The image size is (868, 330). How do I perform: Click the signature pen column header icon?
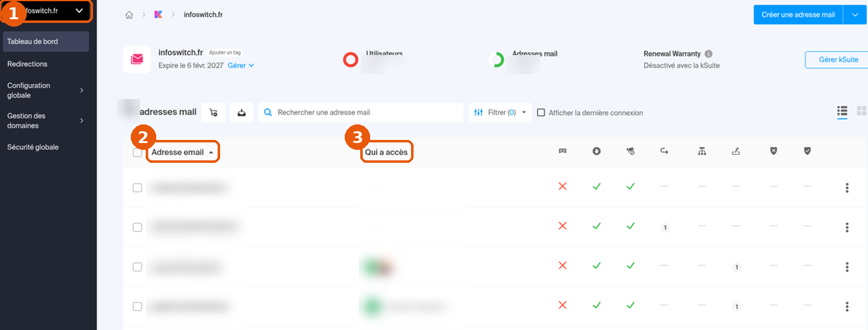click(x=736, y=151)
